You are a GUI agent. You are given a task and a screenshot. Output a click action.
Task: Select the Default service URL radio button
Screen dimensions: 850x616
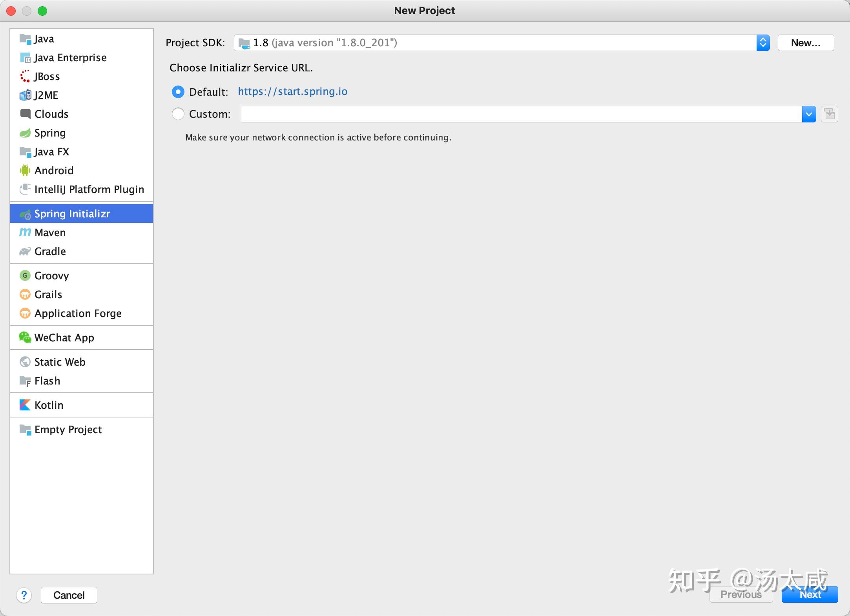178,92
